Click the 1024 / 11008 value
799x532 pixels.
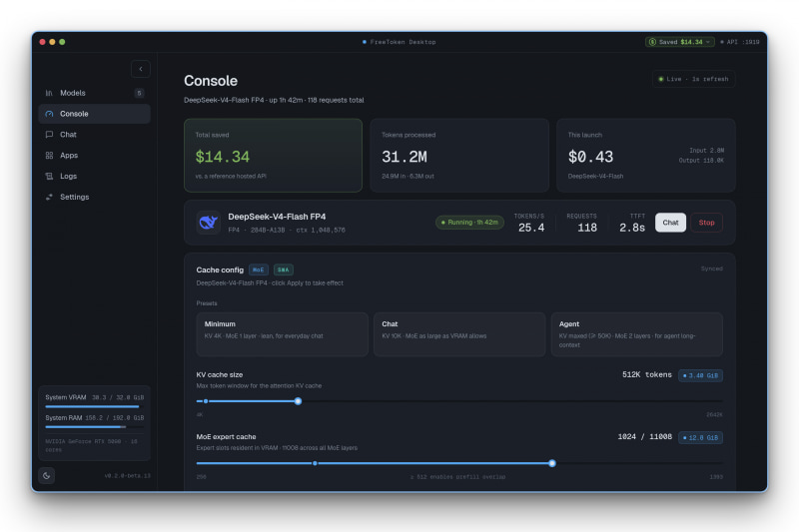click(644, 437)
